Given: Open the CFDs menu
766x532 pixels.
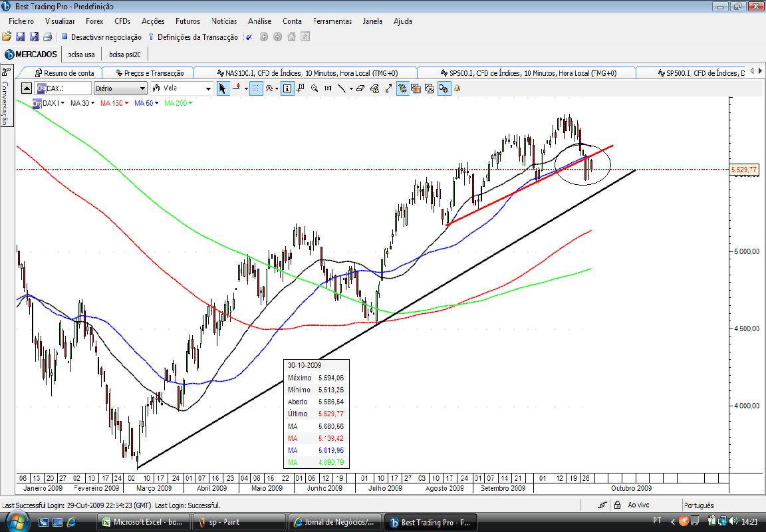Looking at the screenshot, I should (x=122, y=21).
